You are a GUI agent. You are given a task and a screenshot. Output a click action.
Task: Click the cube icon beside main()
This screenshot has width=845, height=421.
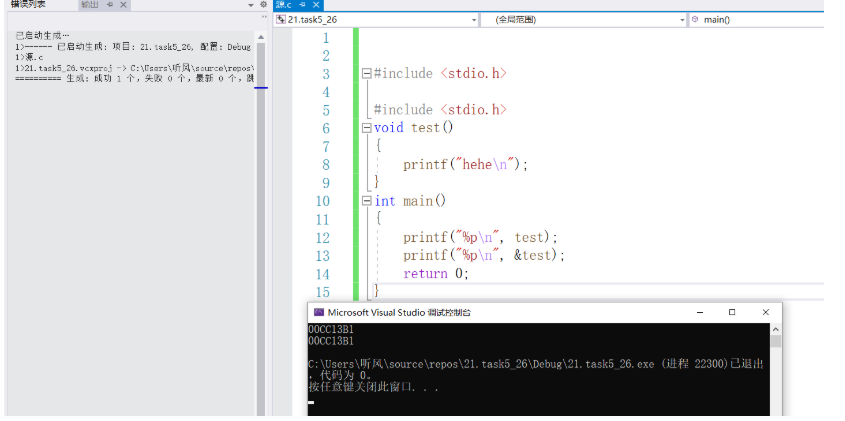pos(695,19)
